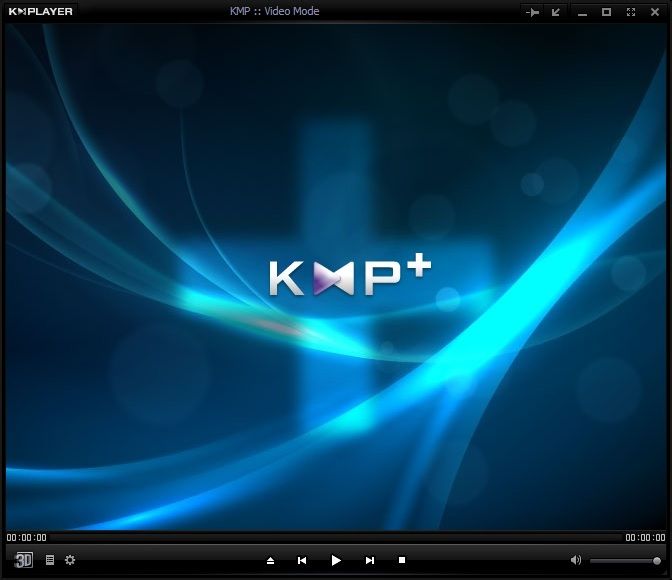Screen dimensions: 672x580
Task: Open the KMPlayer logo menu
Action: pyautogui.click(x=41, y=12)
